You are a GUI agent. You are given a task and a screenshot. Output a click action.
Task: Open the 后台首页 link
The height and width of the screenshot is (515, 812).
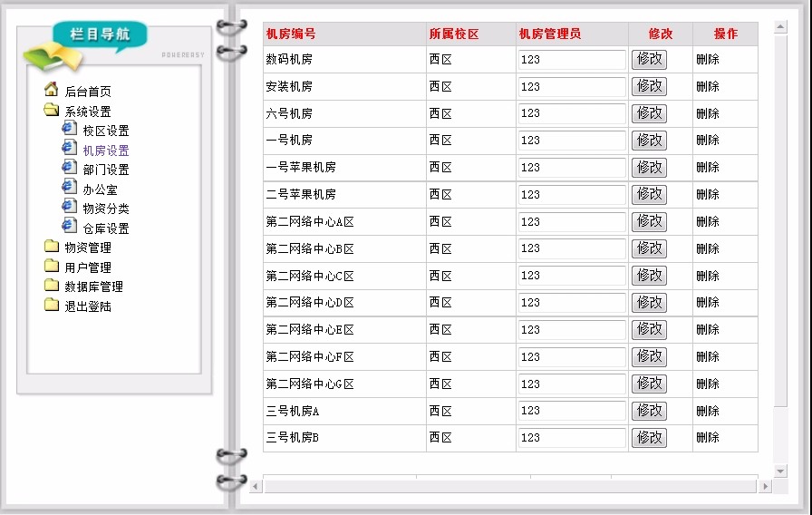88,92
